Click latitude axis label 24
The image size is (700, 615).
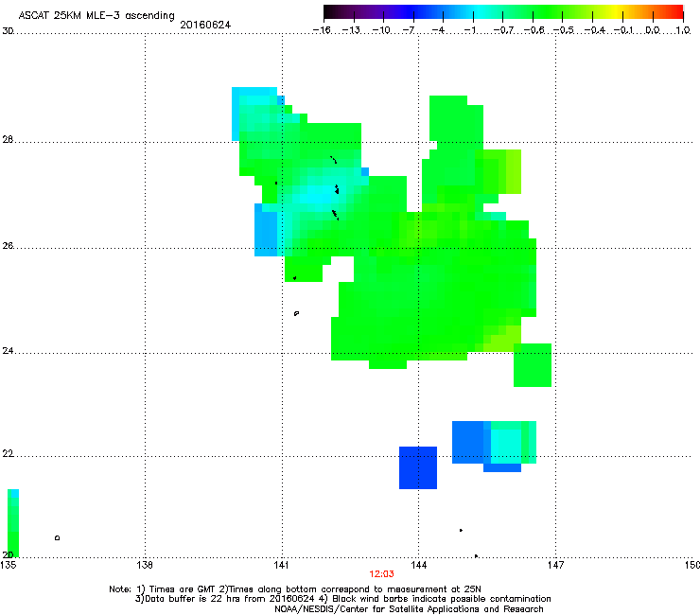(x=8, y=351)
